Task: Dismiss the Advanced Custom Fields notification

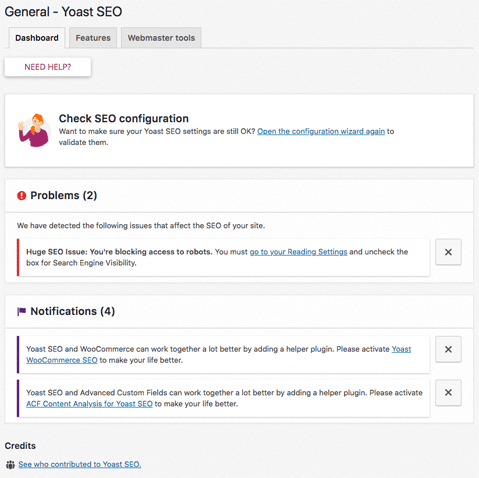Action: click(x=448, y=393)
